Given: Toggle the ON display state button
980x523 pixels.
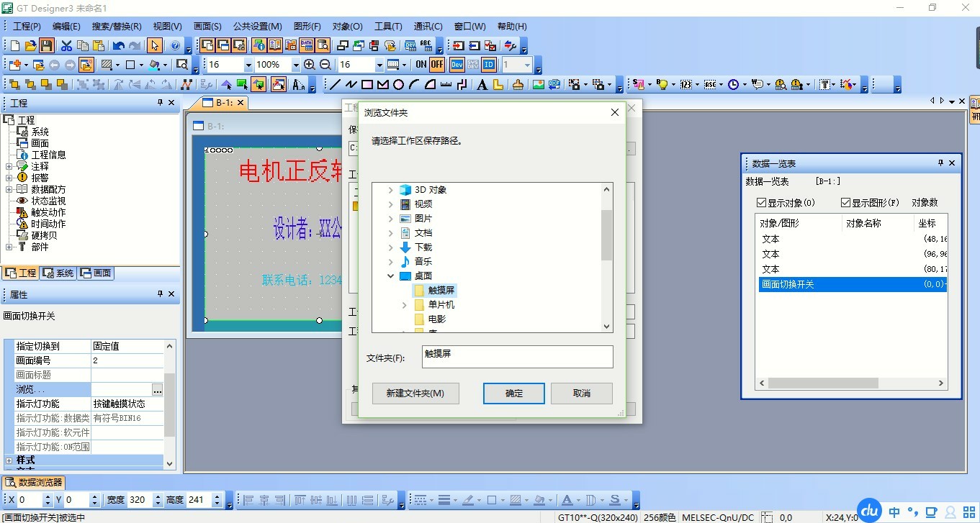Looking at the screenshot, I should click(421, 65).
